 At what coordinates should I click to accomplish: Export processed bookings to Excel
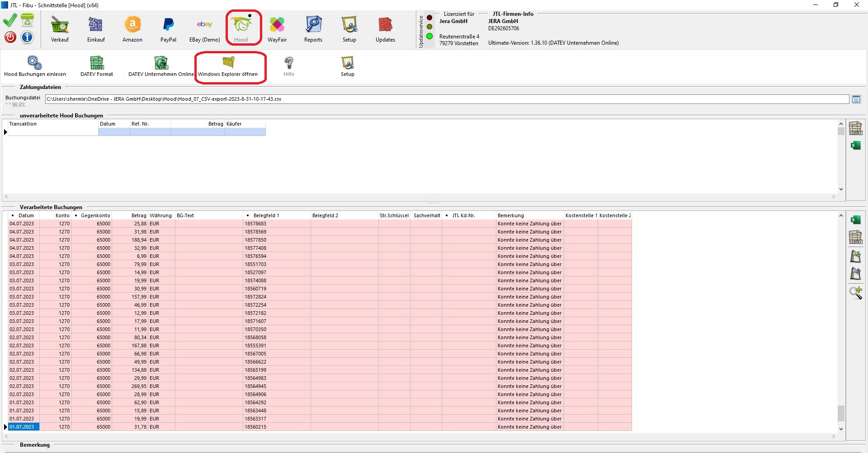(x=855, y=220)
